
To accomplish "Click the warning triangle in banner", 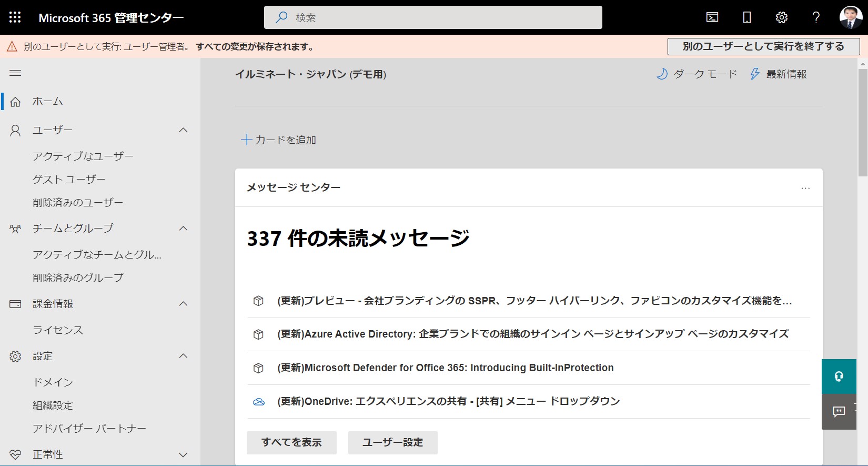I will tap(12, 47).
